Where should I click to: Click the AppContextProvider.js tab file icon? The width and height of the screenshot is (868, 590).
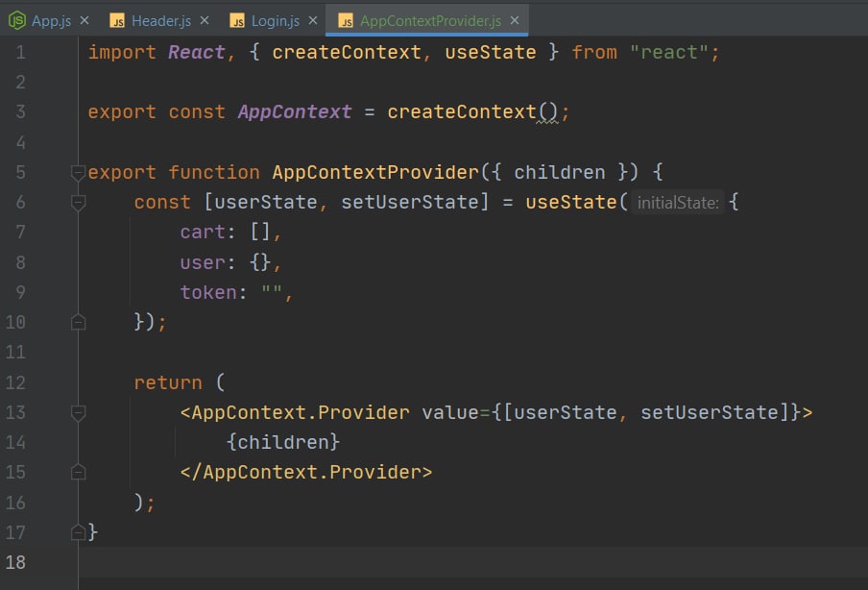(x=346, y=20)
